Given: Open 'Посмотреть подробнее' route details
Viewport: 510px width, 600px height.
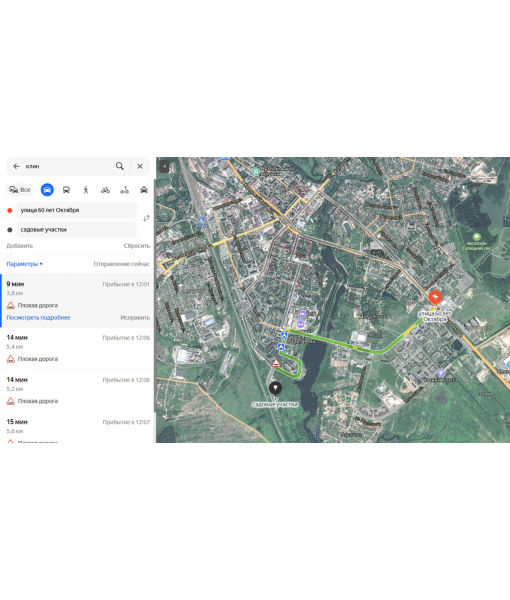Looking at the screenshot, I should pos(38,318).
